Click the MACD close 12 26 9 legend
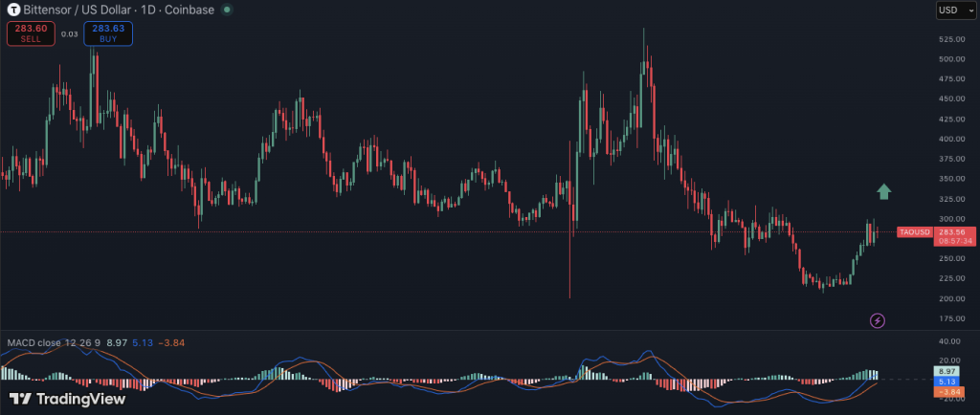The width and height of the screenshot is (980, 415). [54, 342]
